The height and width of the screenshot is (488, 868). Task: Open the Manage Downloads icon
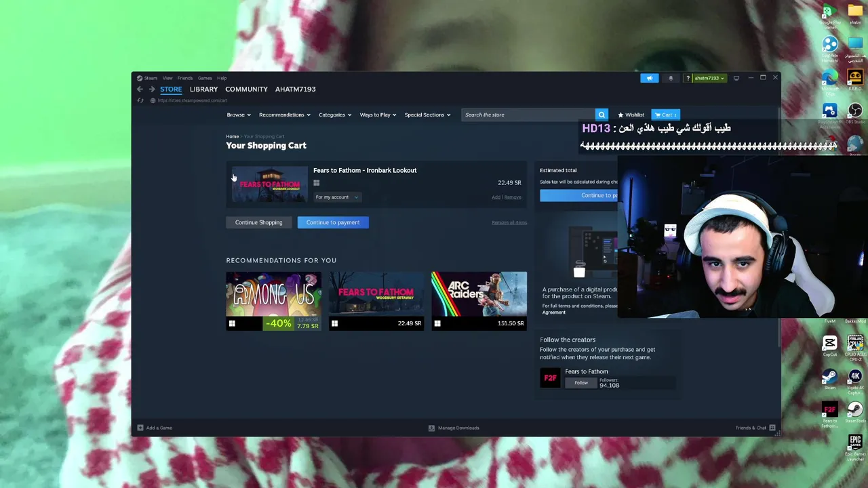point(431,428)
